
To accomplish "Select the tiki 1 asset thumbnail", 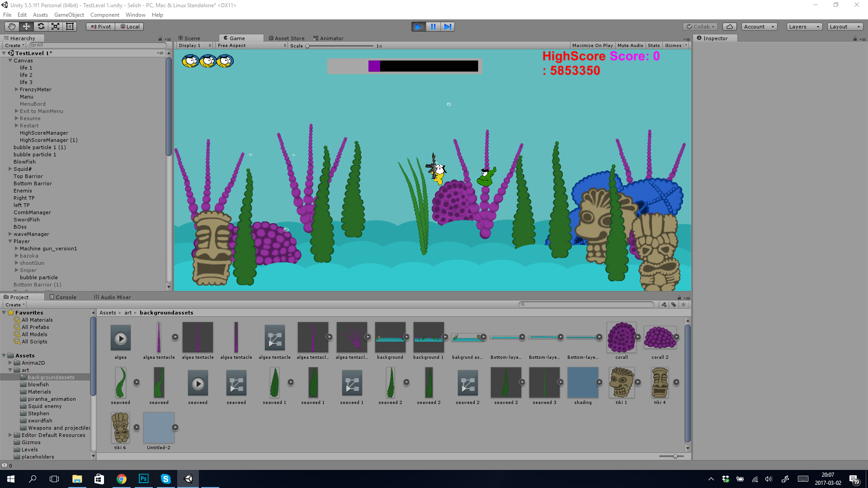I will click(x=621, y=382).
